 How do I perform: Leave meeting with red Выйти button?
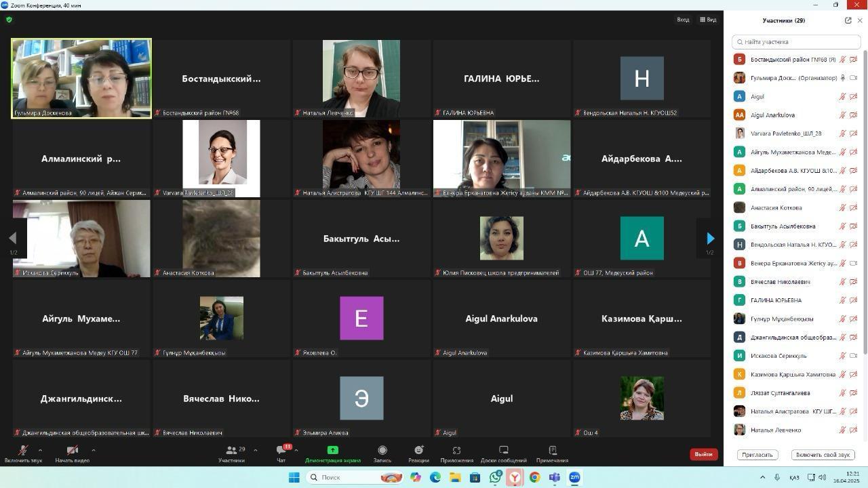703,454
